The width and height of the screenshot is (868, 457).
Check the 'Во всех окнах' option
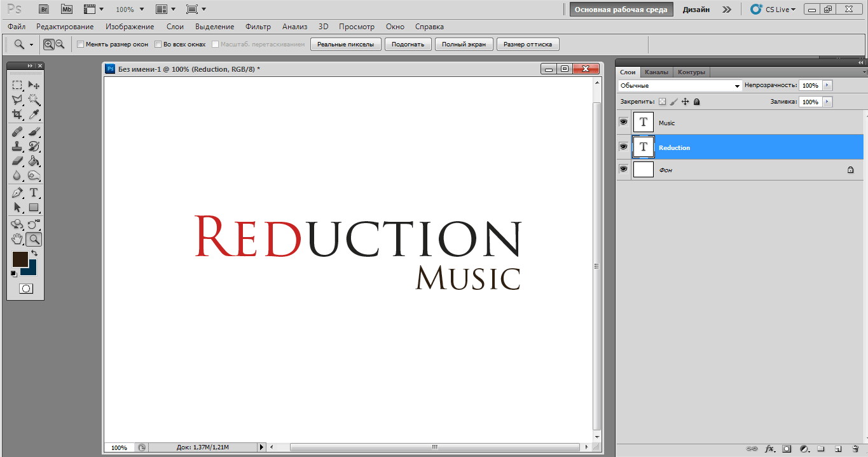point(158,44)
